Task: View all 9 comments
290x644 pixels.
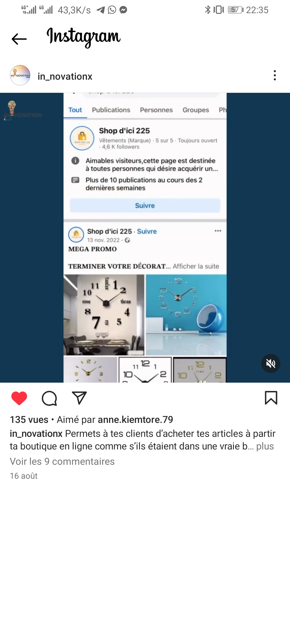Action: (62, 462)
